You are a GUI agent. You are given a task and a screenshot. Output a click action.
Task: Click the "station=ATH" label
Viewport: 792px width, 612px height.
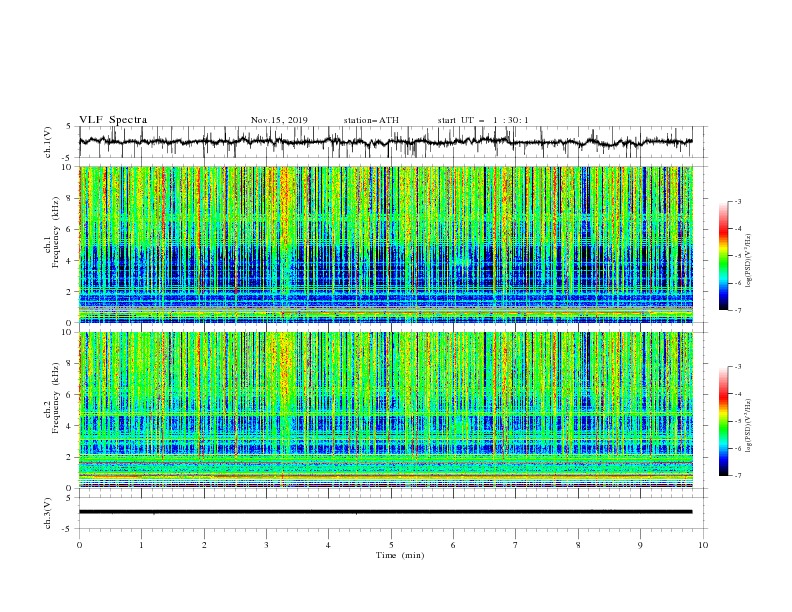(x=371, y=120)
